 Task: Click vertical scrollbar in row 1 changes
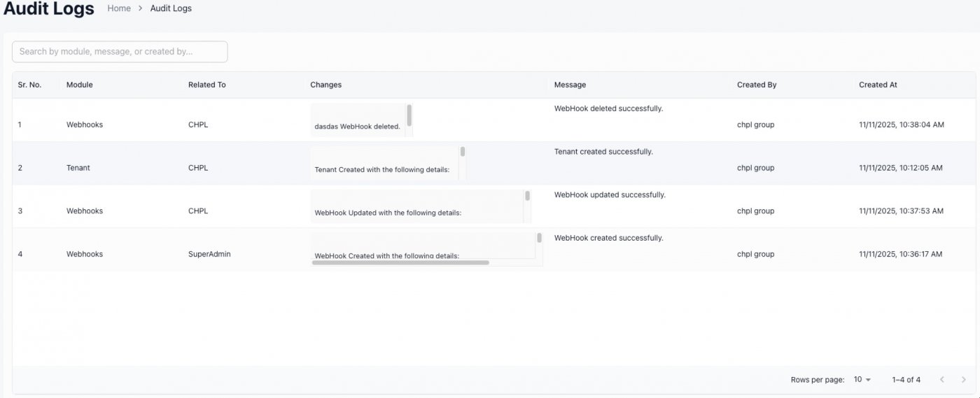tap(409, 115)
